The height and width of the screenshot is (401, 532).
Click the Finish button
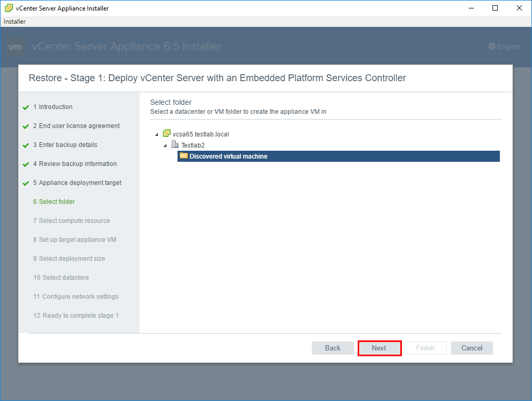click(x=426, y=348)
